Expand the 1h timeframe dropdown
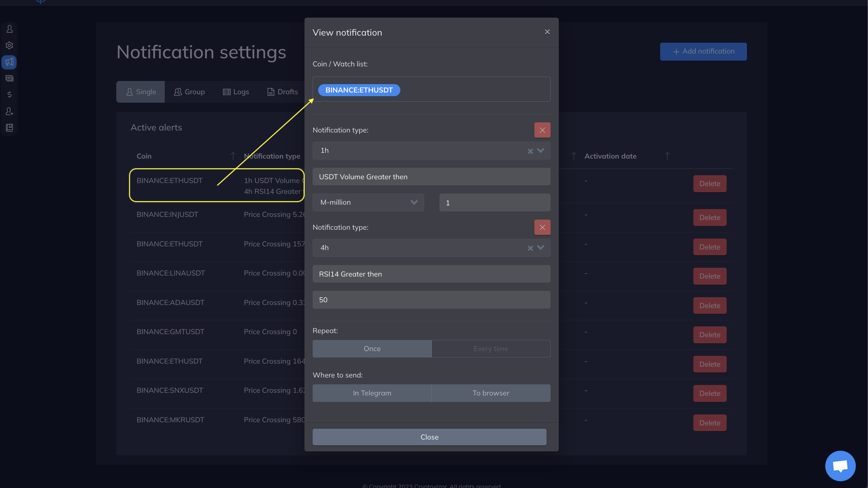868x488 pixels. pos(541,150)
